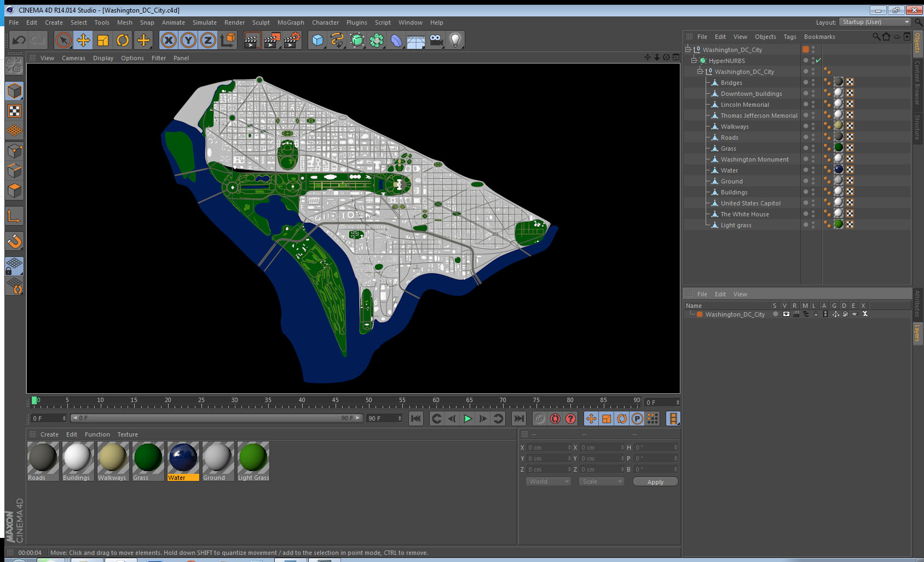Add a floor environment object
Viewport: 924px width, 562px height.
click(x=416, y=40)
